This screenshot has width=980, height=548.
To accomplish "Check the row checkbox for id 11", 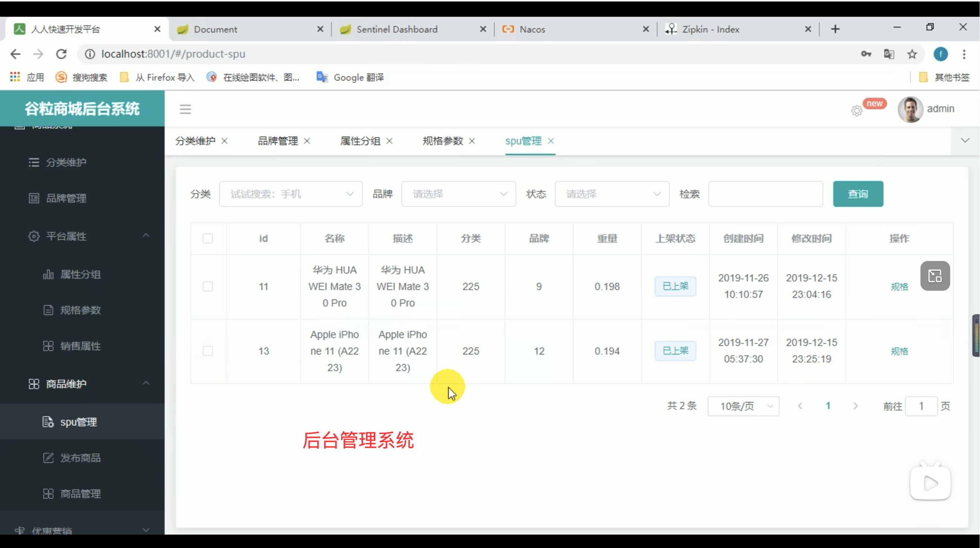I will (x=208, y=286).
